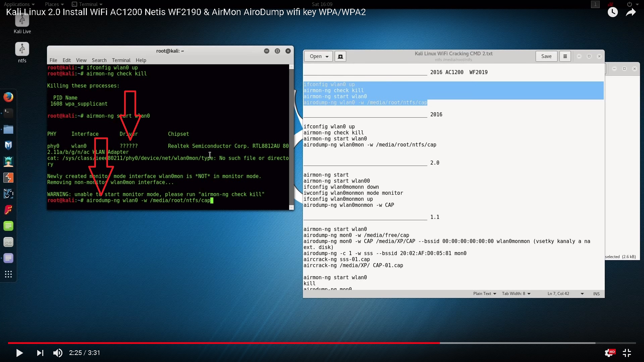Mute the video volume
The height and width of the screenshot is (362, 644).
[58, 353]
